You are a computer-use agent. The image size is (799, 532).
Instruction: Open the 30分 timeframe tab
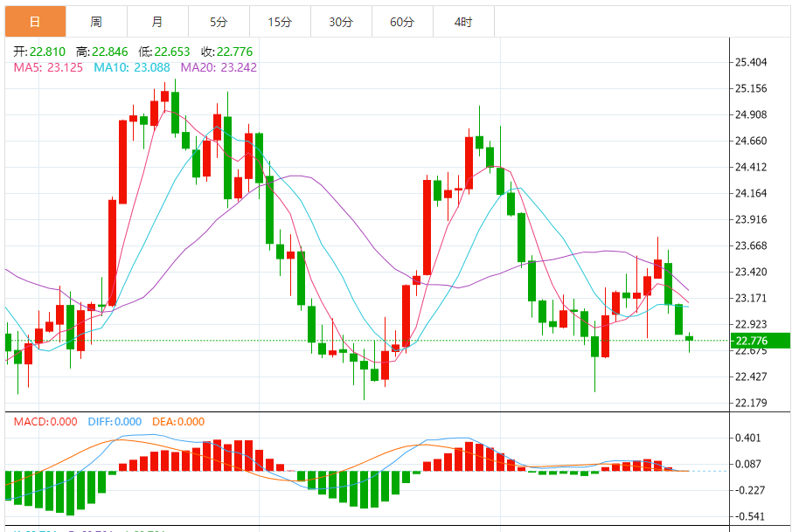[341, 22]
